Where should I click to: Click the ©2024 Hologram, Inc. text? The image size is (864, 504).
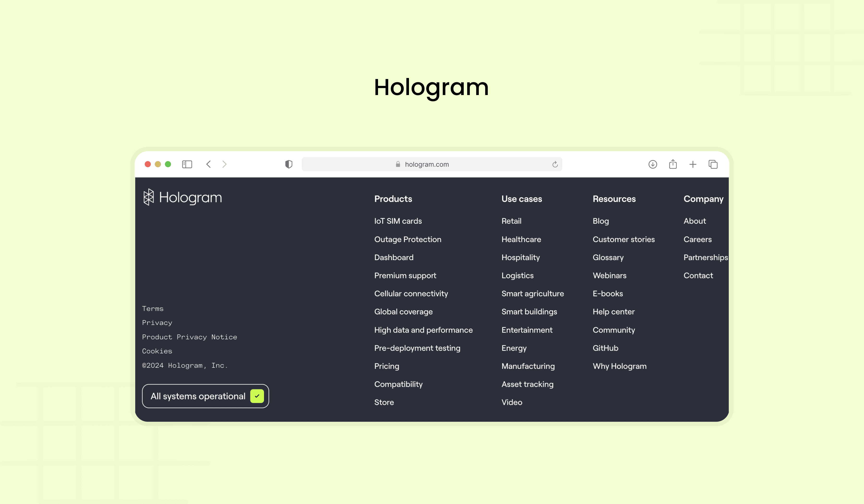click(185, 366)
